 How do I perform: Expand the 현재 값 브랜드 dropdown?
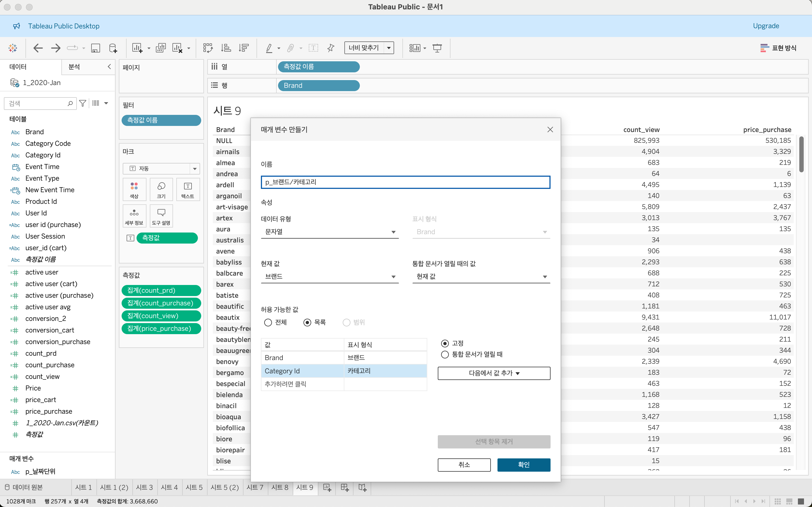pyautogui.click(x=329, y=276)
